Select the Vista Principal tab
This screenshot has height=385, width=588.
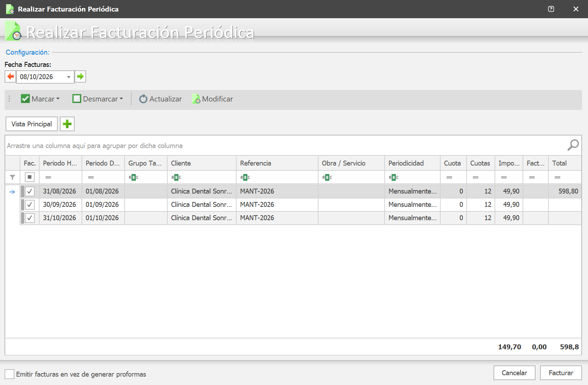tap(31, 124)
